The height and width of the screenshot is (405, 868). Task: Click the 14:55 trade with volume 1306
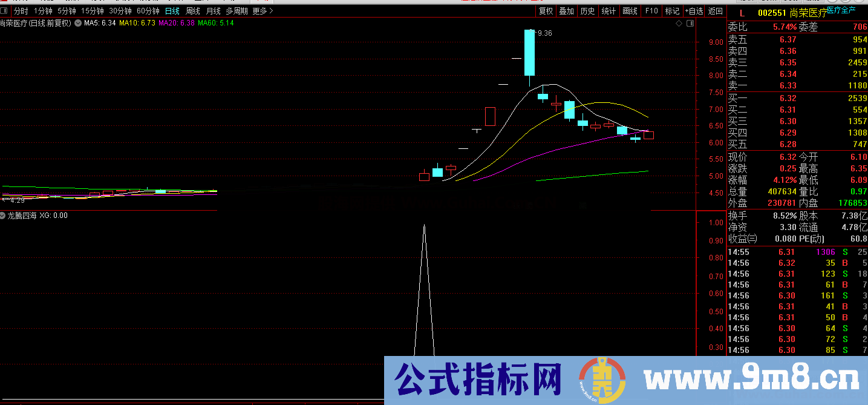click(797, 252)
